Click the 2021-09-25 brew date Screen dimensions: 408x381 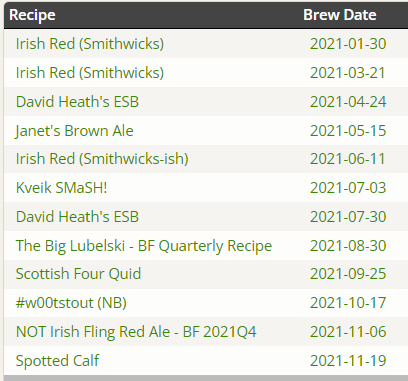click(348, 274)
